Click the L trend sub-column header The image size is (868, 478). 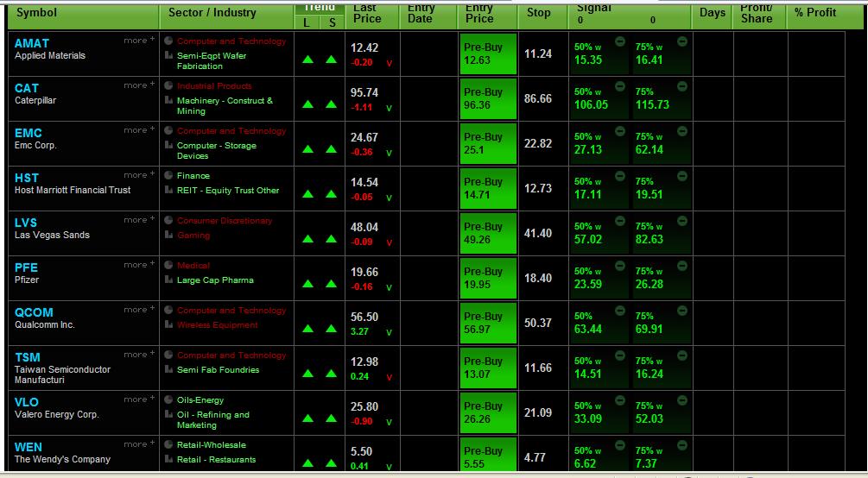tap(307, 22)
